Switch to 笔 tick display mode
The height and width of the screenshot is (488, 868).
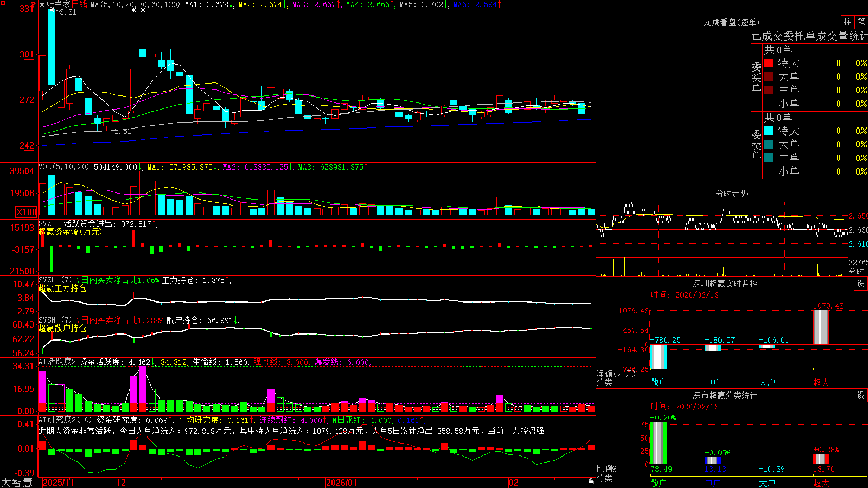861,22
